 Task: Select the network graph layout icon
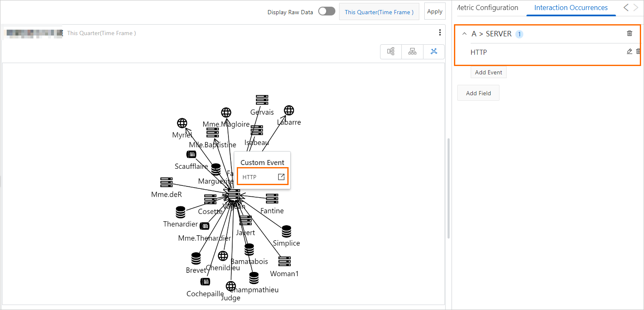[x=434, y=51]
